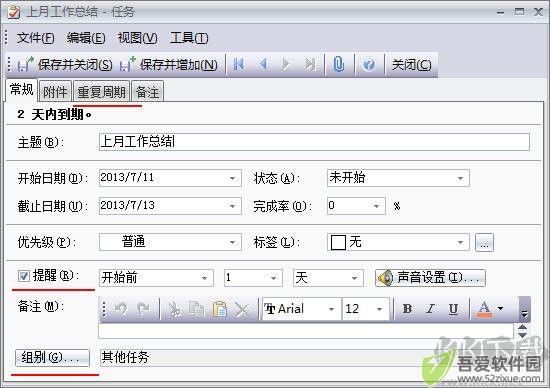Open the 编辑(E) menu

[x=86, y=38]
